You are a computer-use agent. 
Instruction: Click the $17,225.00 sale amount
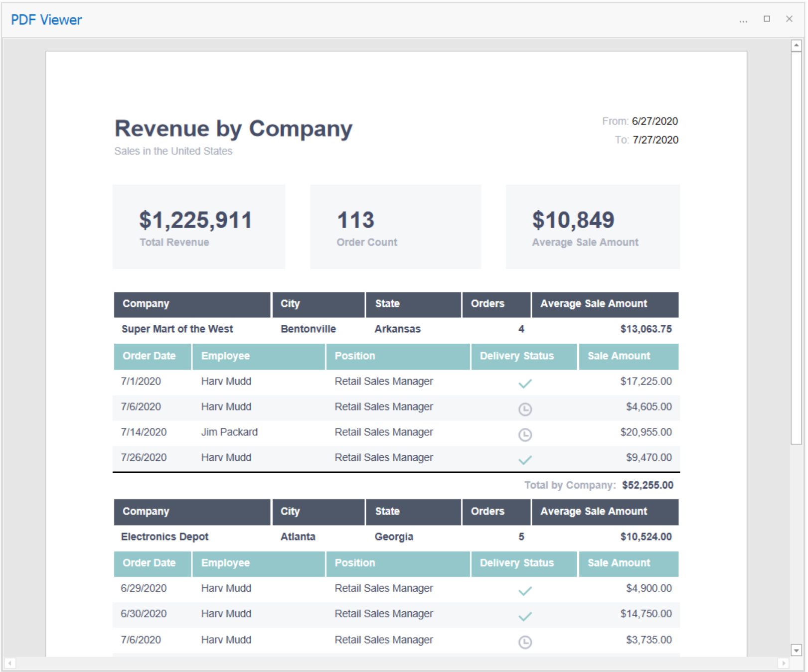(646, 381)
